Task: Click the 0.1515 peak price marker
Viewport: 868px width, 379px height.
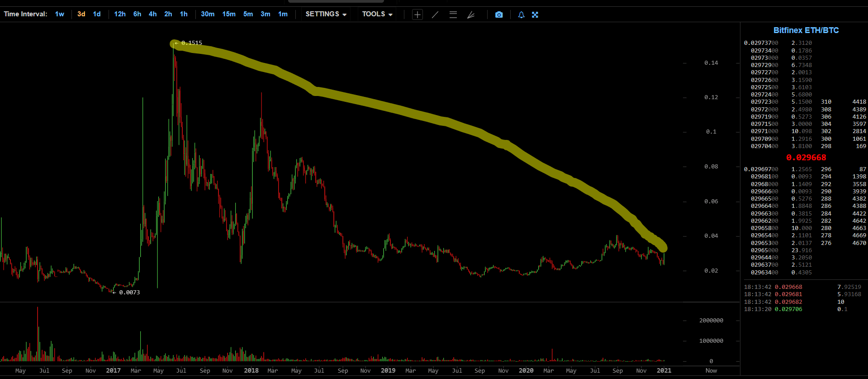Action: 191,43
